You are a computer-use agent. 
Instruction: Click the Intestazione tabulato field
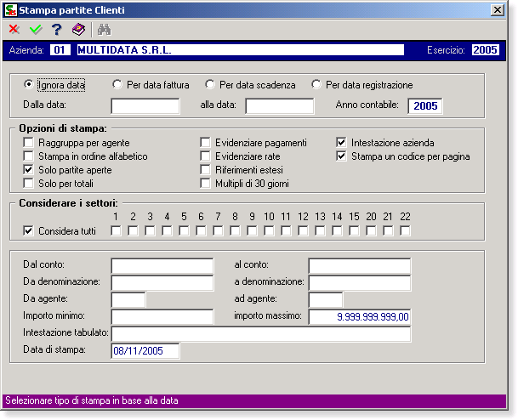(x=261, y=334)
